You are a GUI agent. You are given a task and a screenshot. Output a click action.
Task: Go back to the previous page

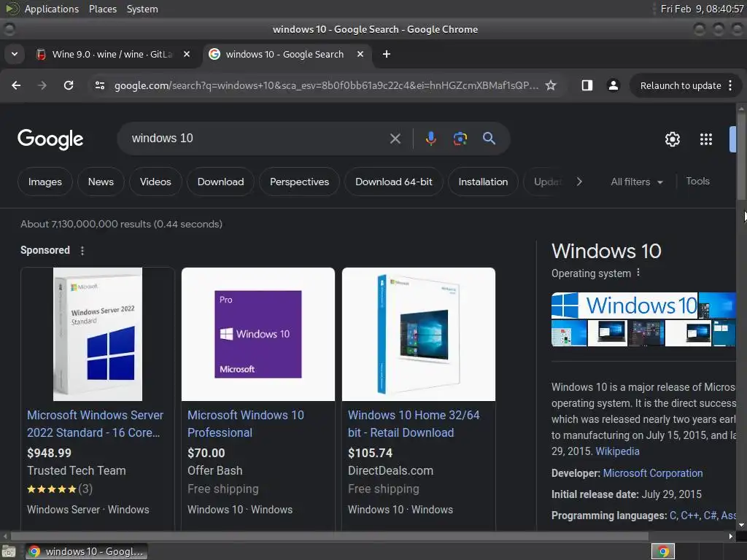(16, 85)
